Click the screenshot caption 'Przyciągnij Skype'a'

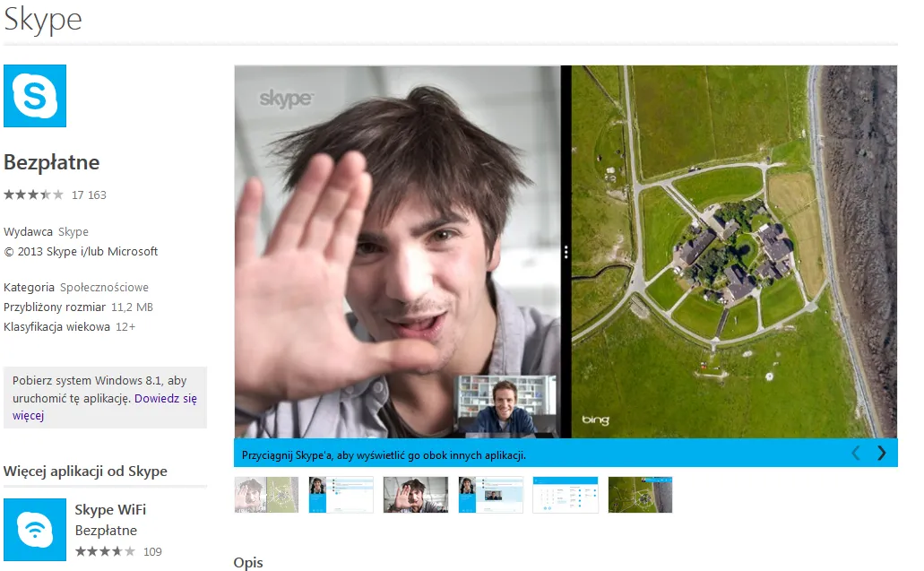point(384,454)
